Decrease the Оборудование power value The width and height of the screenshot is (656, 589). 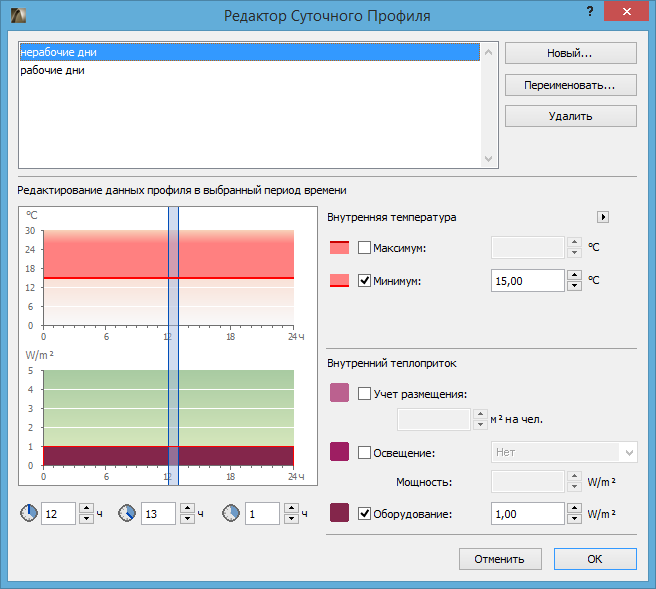point(574,519)
